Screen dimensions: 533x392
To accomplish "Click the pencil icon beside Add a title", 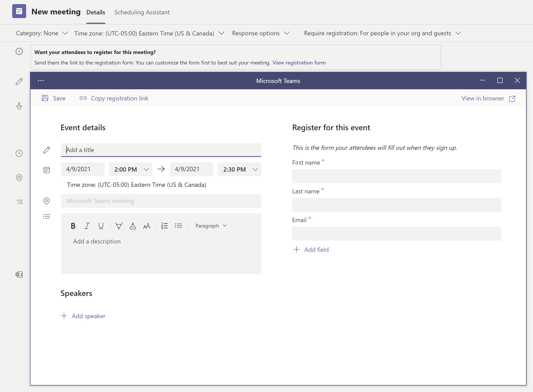I will coord(47,150).
